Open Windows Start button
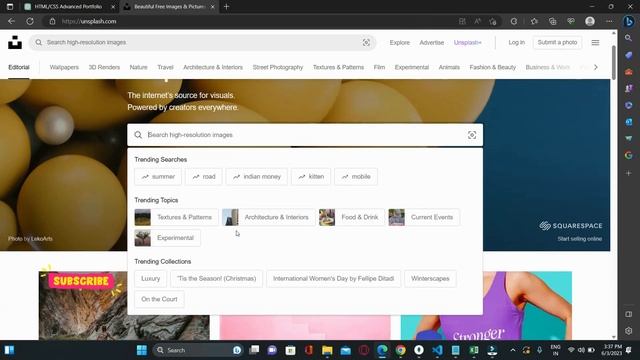Image resolution: width=640 pixels, height=360 pixels. (142, 350)
